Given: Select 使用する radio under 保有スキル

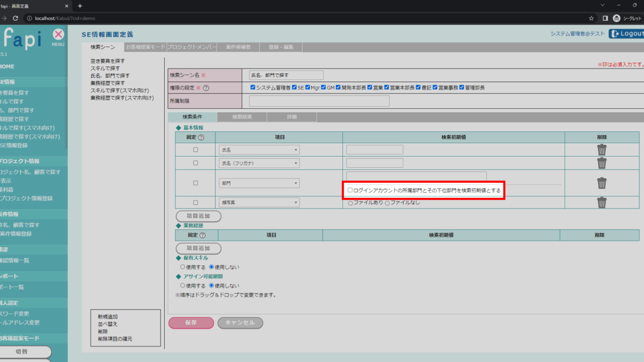Looking at the screenshot, I should [182, 267].
